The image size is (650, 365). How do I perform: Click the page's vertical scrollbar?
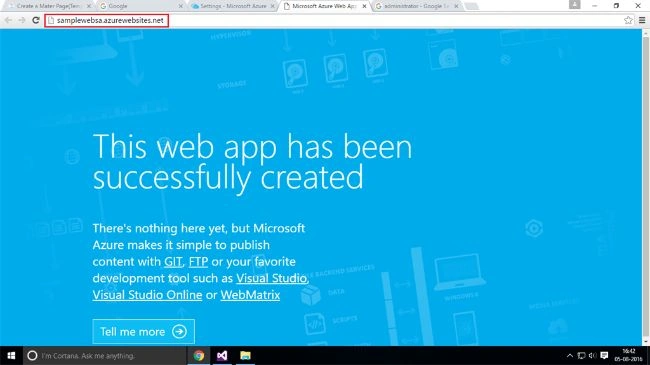645,187
